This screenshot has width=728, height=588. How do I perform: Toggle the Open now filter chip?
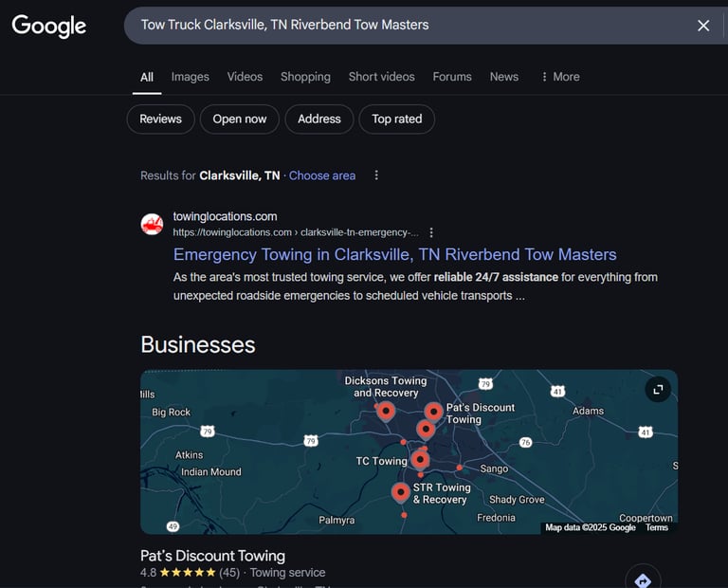tap(240, 119)
